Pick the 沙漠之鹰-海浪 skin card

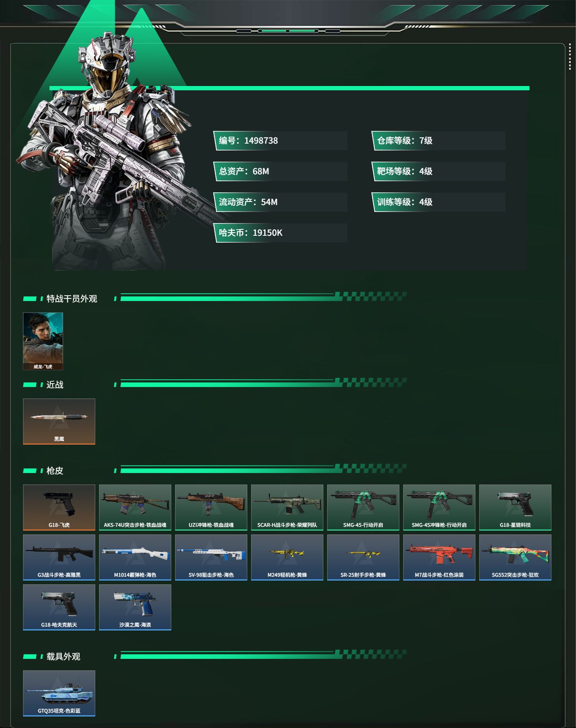pyautogui.click(x=135, y=607)
